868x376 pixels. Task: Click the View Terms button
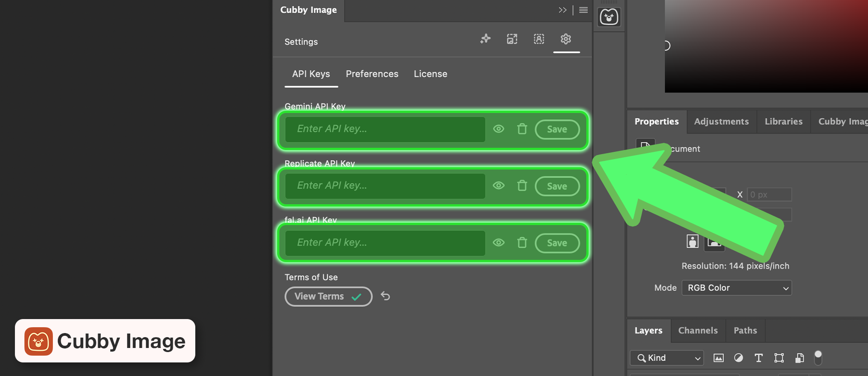[x=328, y=296]
